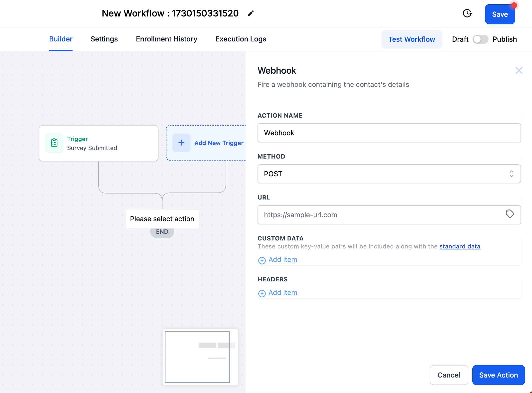
Task: Go to the Execution Logs tab
Action: pyautogui.click(x=241, y=39)
